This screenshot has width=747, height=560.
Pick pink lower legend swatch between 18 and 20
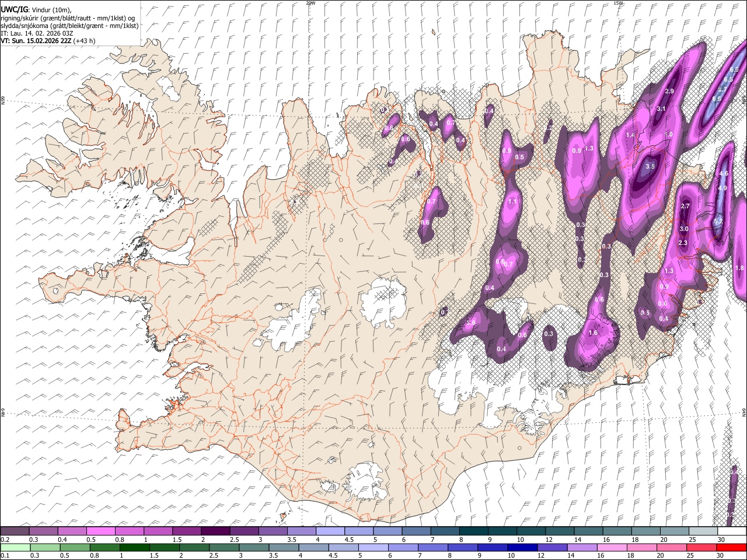[642, 547]
